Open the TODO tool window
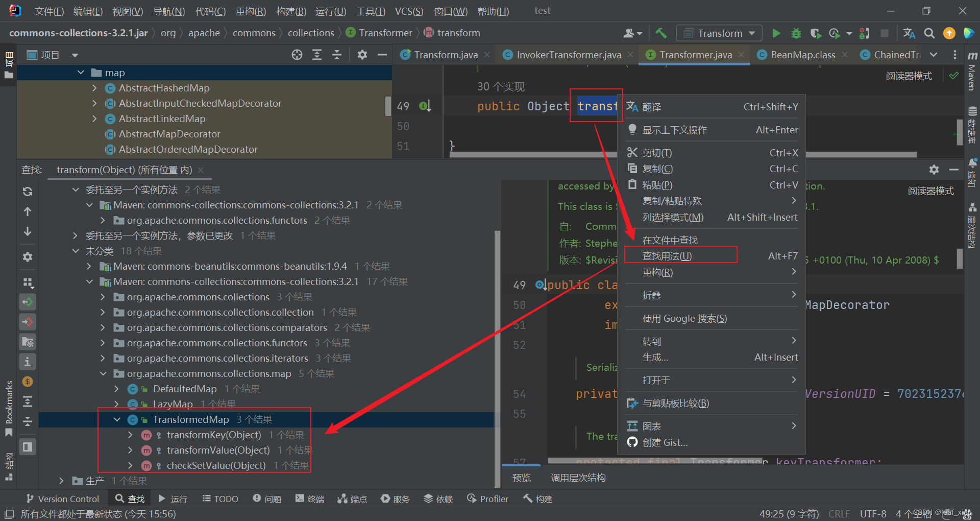The height and width of the screenshot is (521, 980). coord(220,499)
